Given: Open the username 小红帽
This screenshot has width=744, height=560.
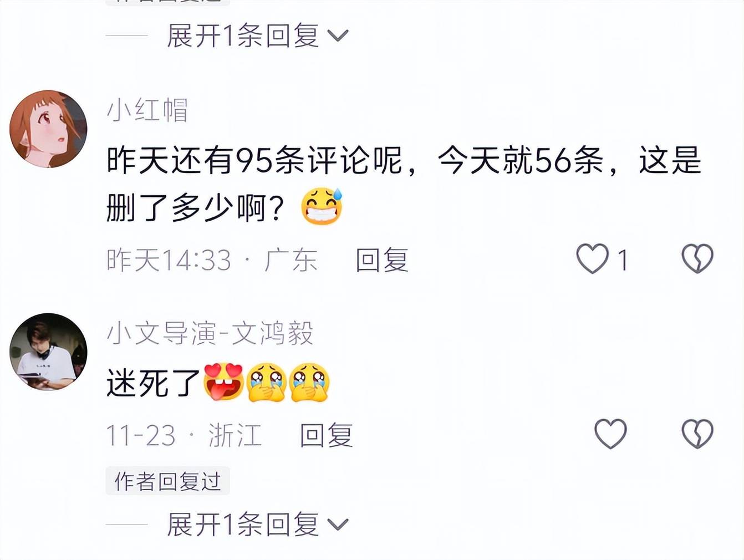Looking at the screenshot, I should [147, 110].
